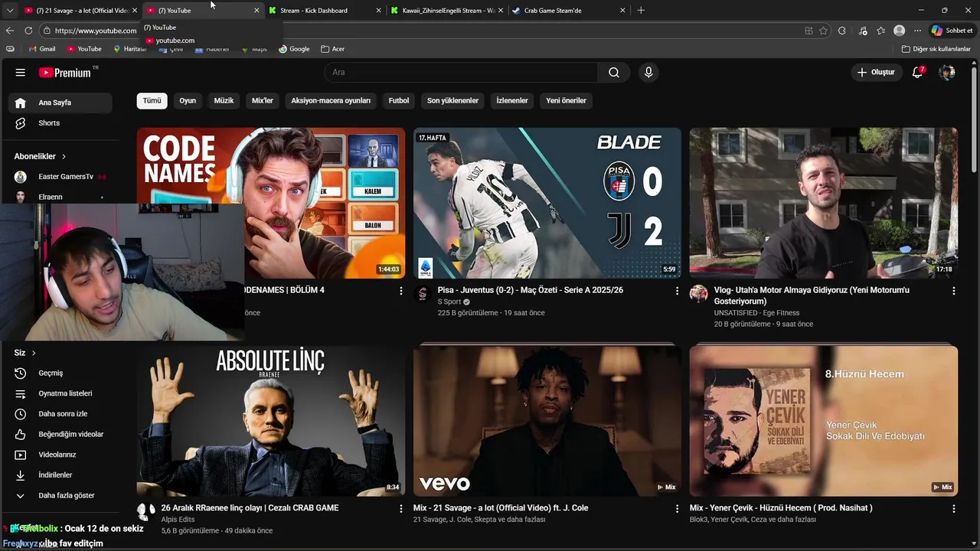Open the ABSOLUTE LİNÇ video thumbnail

point(271,420)
